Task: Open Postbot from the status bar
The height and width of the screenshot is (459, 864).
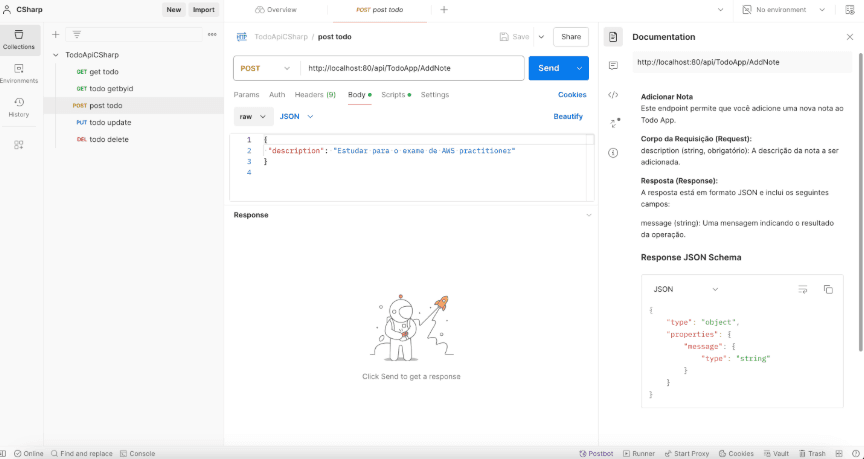Action: click(x=596, y=453)
